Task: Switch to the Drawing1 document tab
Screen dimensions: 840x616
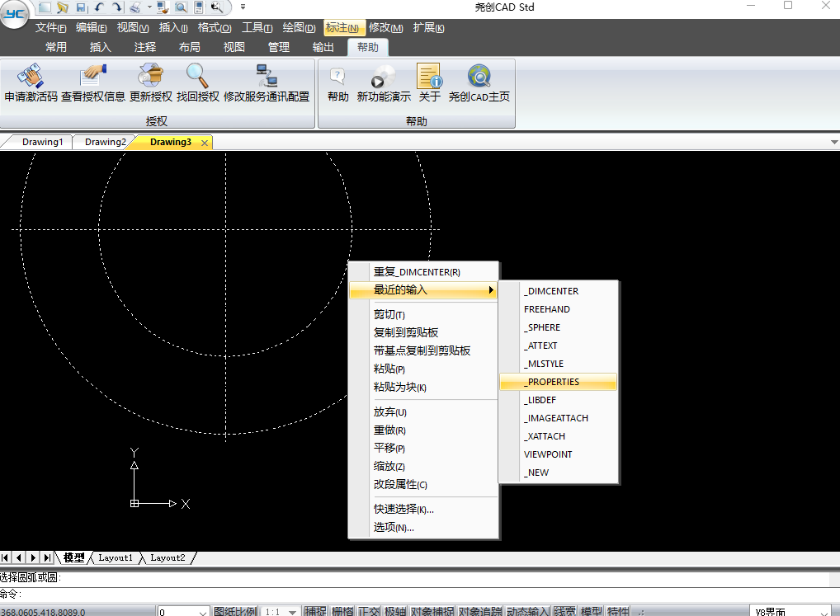Action: pyautogui.click(x=42, y=142)
